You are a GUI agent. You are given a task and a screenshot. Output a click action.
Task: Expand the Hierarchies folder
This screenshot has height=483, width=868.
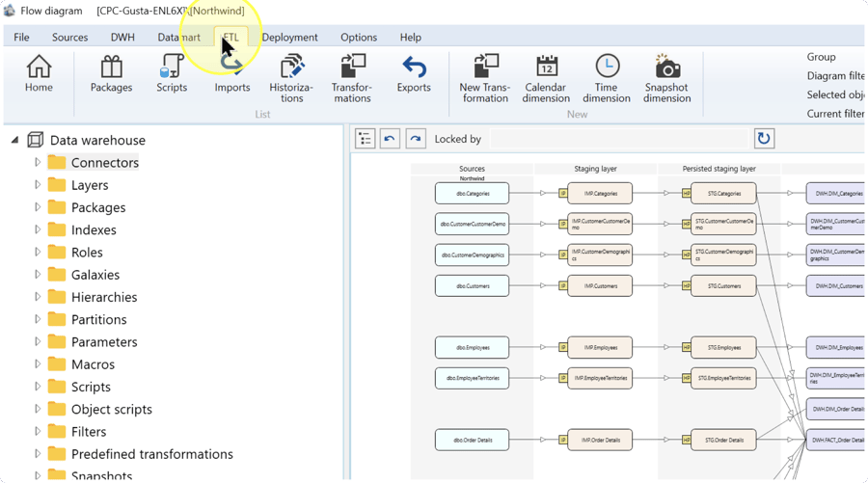pyautogui.click(x=37, y=297)
